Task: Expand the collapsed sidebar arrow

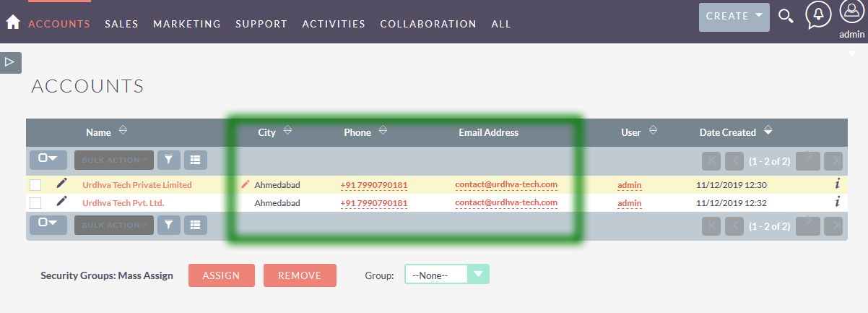Action: 10,62
